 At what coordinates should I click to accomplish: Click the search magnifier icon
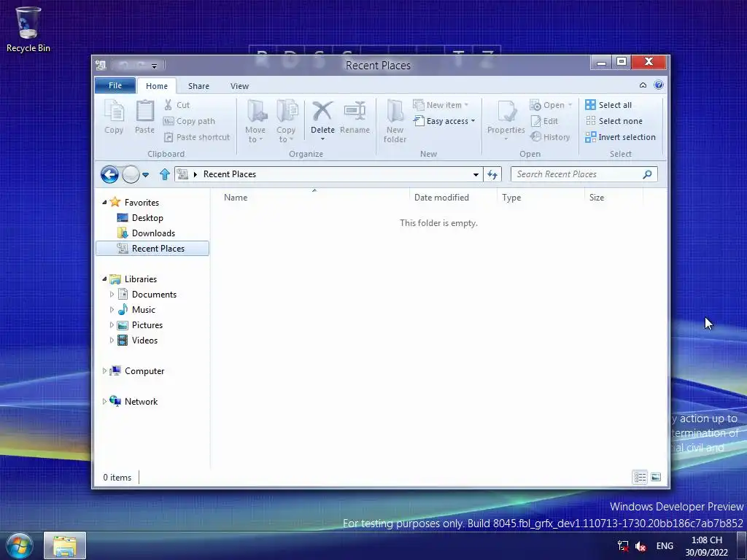[647, 174]
